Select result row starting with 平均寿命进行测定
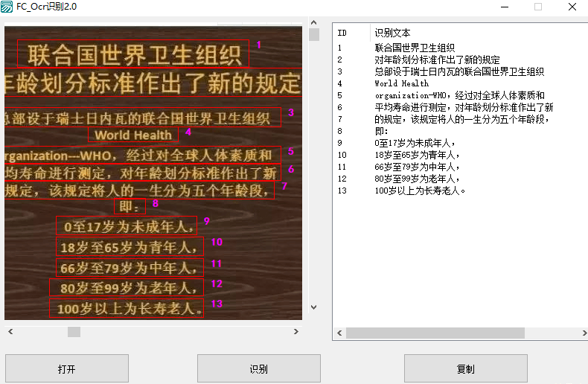Viewport: 588px width, 384px height. (461, 107)
